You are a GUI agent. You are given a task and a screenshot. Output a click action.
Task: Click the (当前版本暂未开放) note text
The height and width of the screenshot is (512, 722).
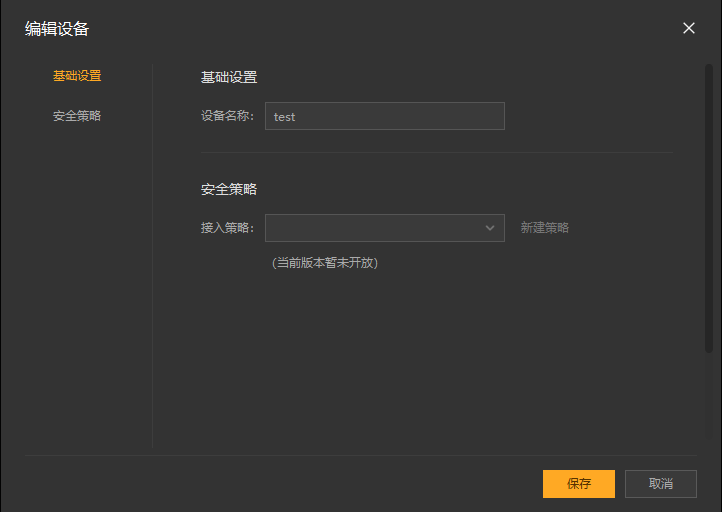(x=325, y=263)
